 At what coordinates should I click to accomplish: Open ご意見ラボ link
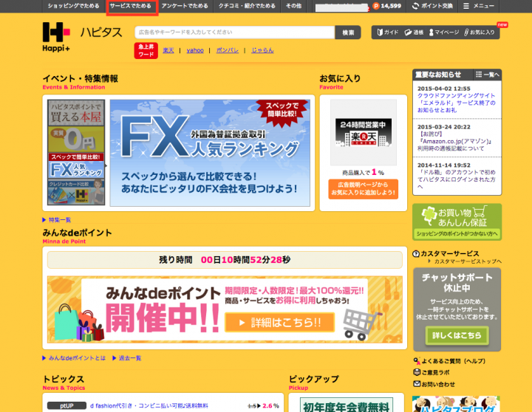coord(432,372)
